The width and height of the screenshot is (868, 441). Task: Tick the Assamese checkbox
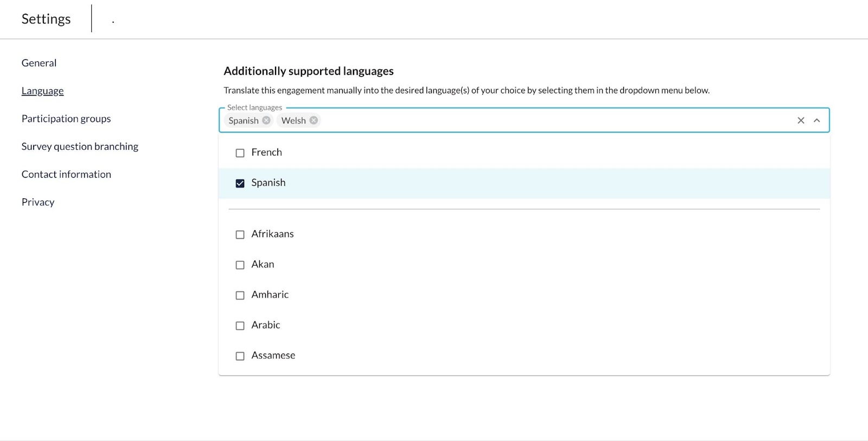tap(240, 356)
